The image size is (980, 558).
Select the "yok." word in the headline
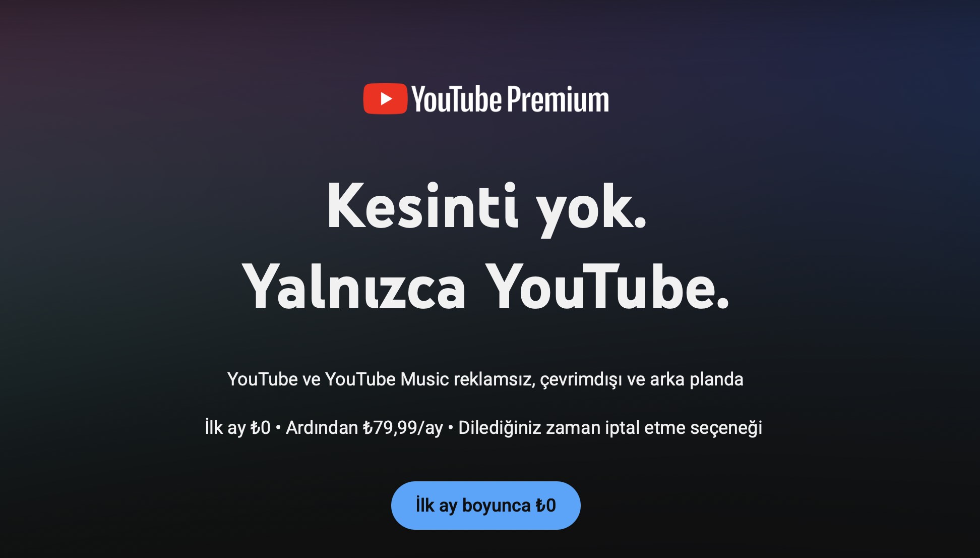(x=591, y=209)
